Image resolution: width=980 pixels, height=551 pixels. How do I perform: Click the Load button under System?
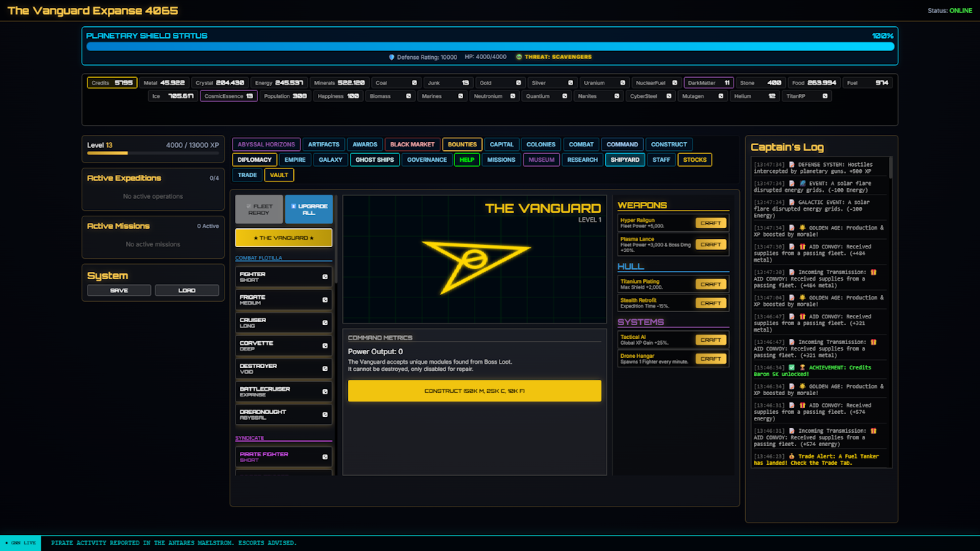click(x=187, y=290)
